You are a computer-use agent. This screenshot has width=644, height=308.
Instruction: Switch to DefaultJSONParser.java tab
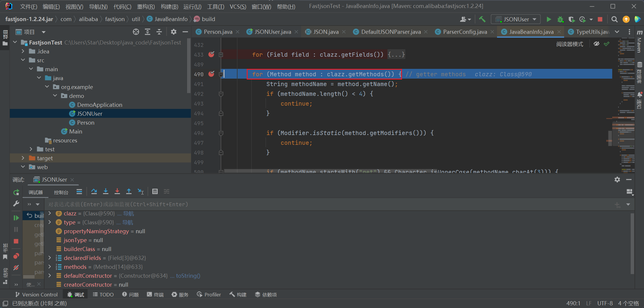point(390,32)
